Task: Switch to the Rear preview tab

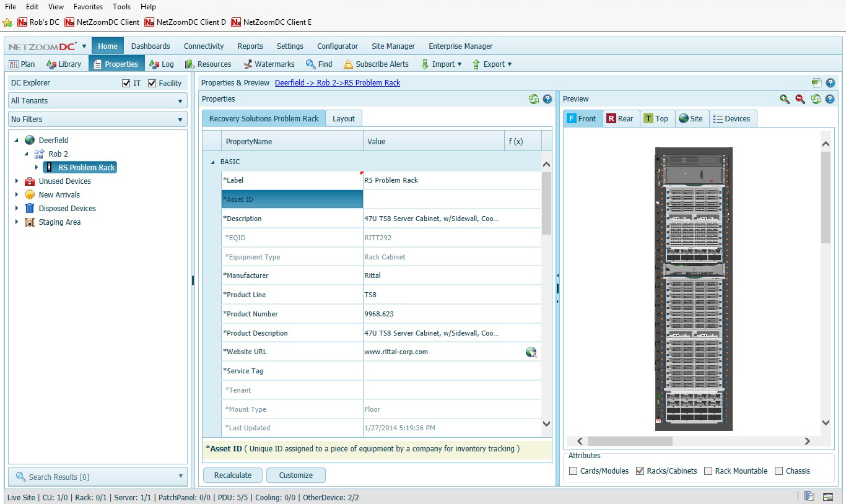Action: [620, 118]
